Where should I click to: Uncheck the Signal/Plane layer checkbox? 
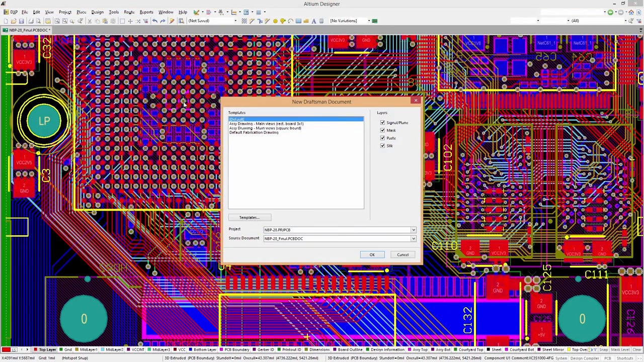point(382,123)
